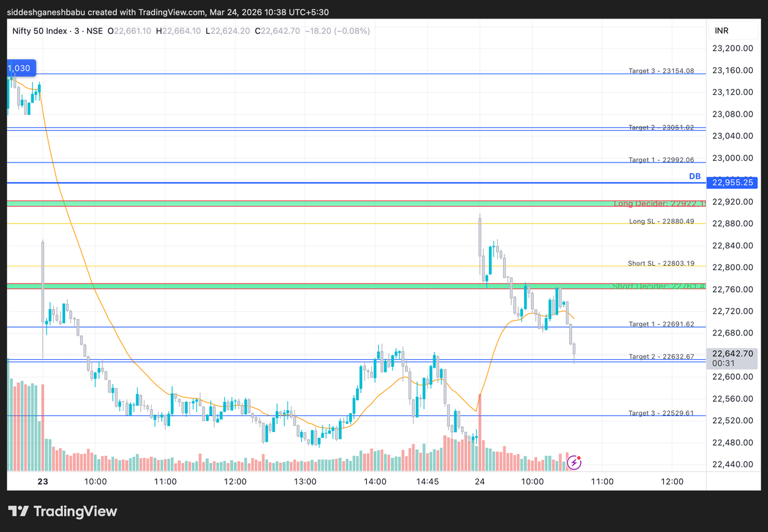Click the 22,680.00 price axis label
Viewport: 768px width, 532px height.
(732, 333)
